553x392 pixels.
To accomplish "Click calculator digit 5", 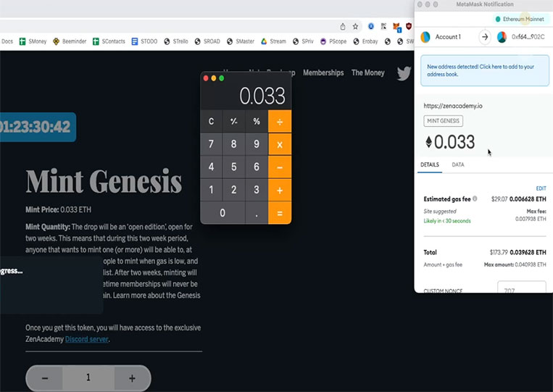I will [234, 167].
